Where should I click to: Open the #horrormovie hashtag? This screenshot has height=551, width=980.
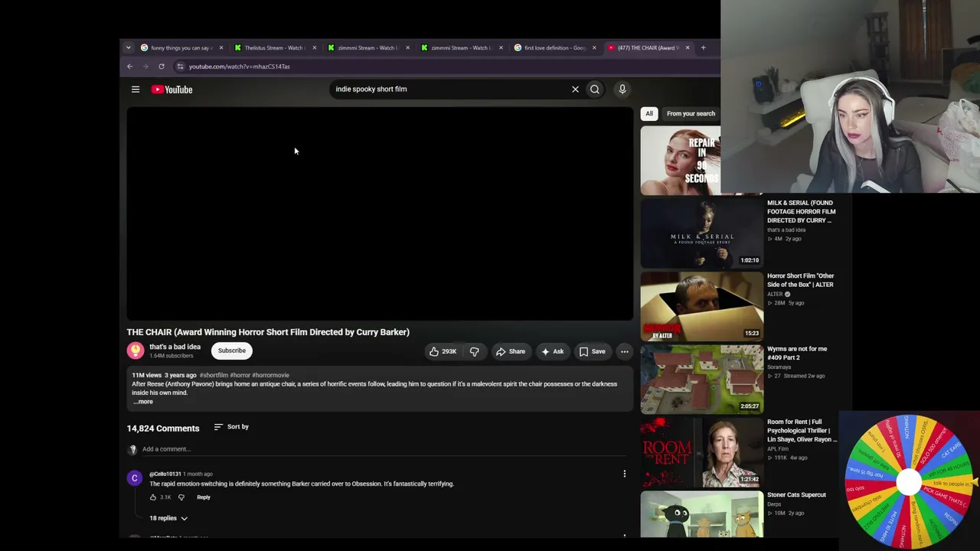pyautogui.click(x=270, y=375)
